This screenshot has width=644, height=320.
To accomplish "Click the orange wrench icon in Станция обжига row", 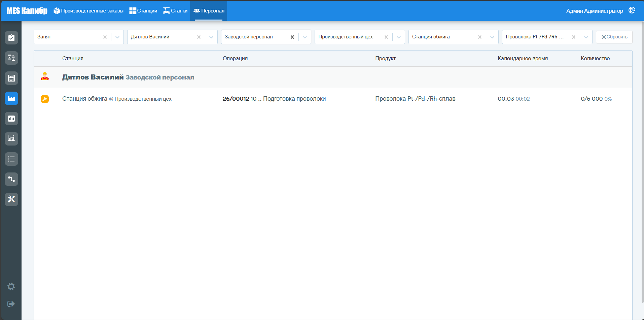I will point(45,99).
